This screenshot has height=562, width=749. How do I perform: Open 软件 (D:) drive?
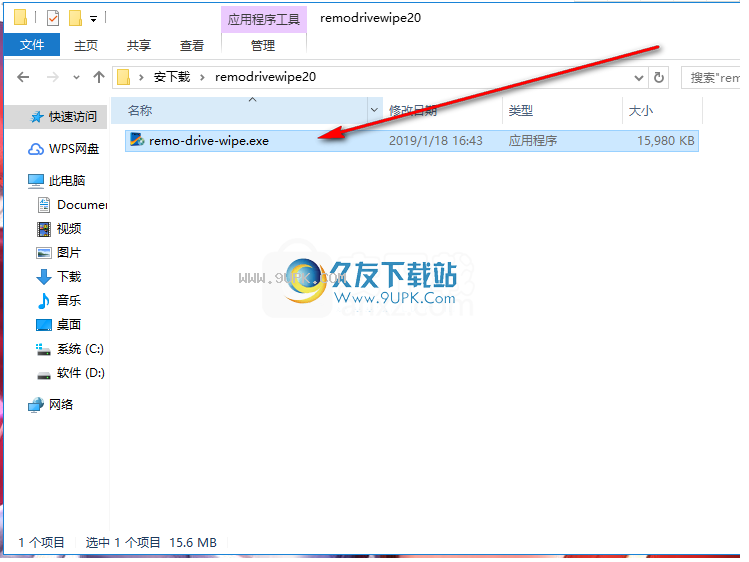[x=81, y=373]
